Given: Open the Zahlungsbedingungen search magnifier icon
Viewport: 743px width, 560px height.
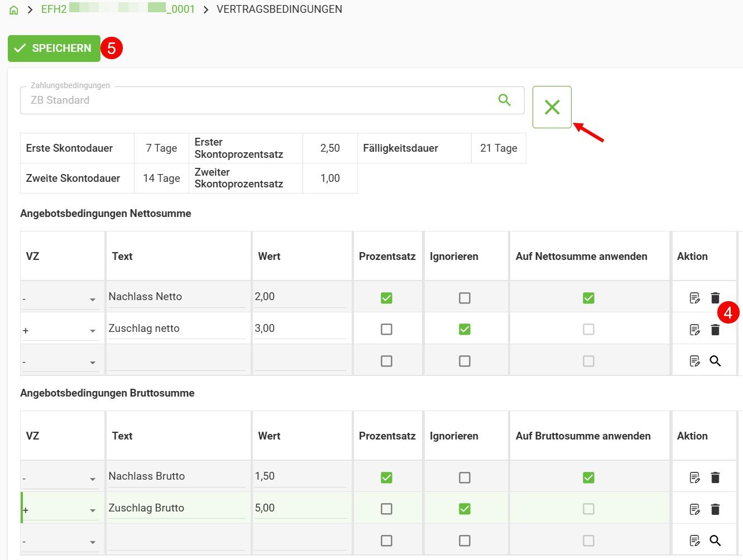Looking at the screenshot, I should 504,100.
